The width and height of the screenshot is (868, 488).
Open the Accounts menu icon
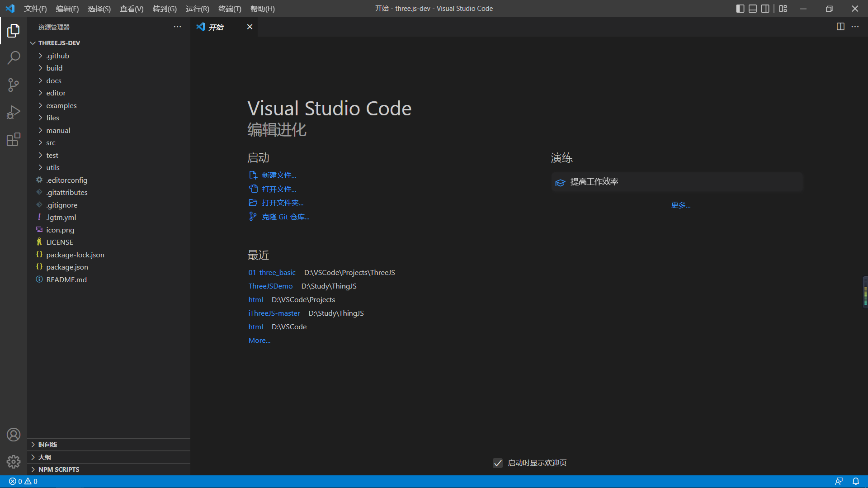[14, 435]
